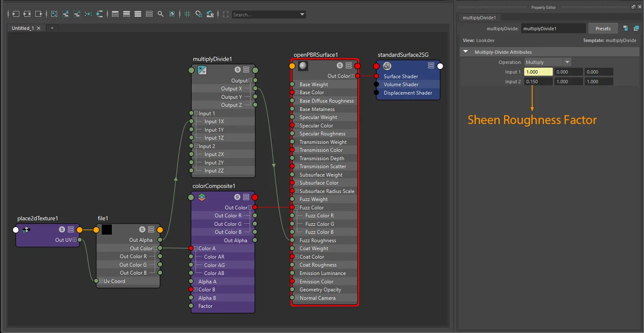Click the magnifier icon in node editor toolbar
This screenshot has height=333, width=644.
coord(160,14)
